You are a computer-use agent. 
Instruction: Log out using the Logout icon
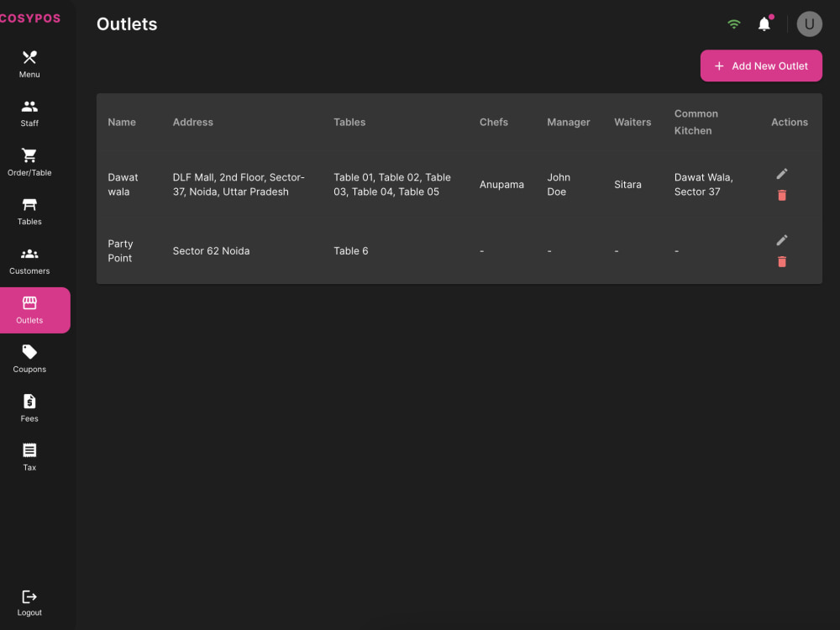pos(29,603)
